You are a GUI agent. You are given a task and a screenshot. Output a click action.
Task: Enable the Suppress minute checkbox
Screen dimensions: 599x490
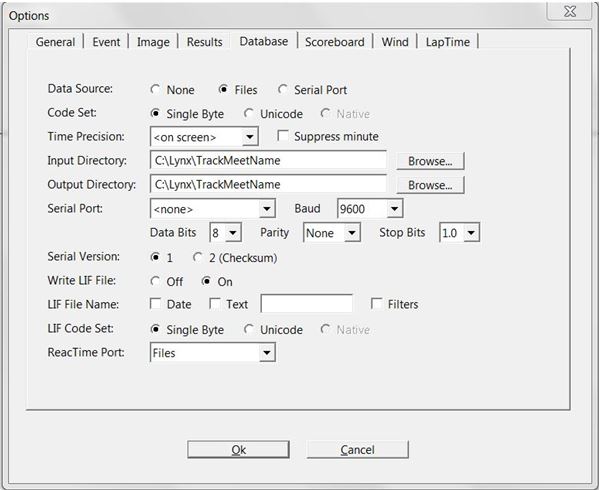[283, 136]
